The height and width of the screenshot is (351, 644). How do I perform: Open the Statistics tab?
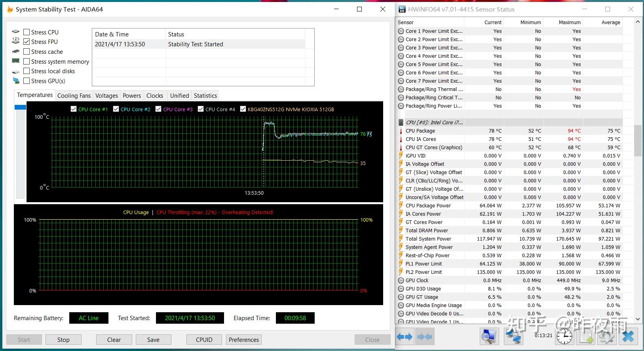pyautogui.click(x=205, y=96)
